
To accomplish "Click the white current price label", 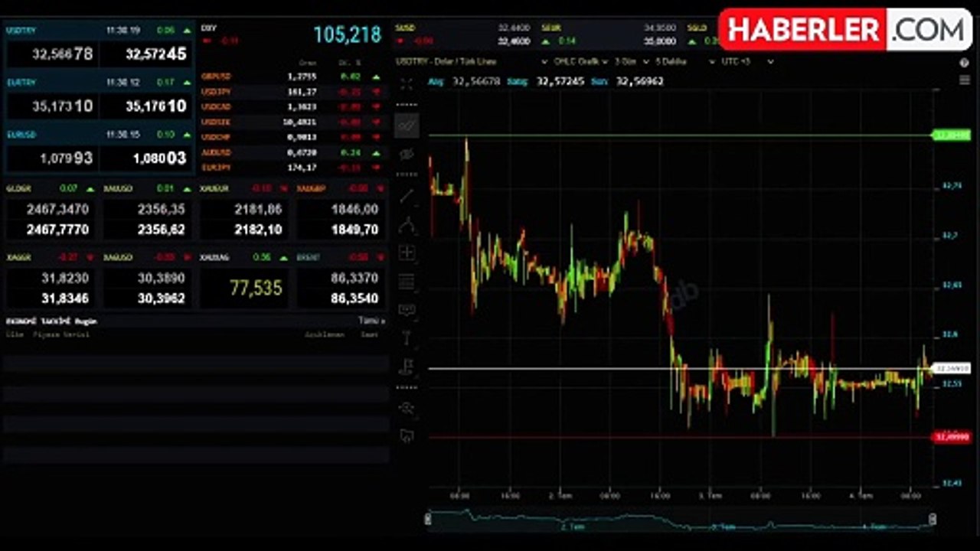I will 952,368.
